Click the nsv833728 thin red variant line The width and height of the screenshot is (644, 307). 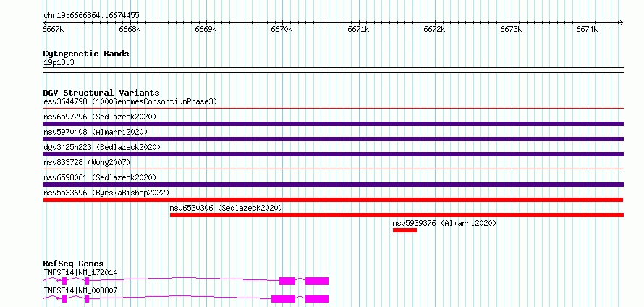tap(333, 169)
